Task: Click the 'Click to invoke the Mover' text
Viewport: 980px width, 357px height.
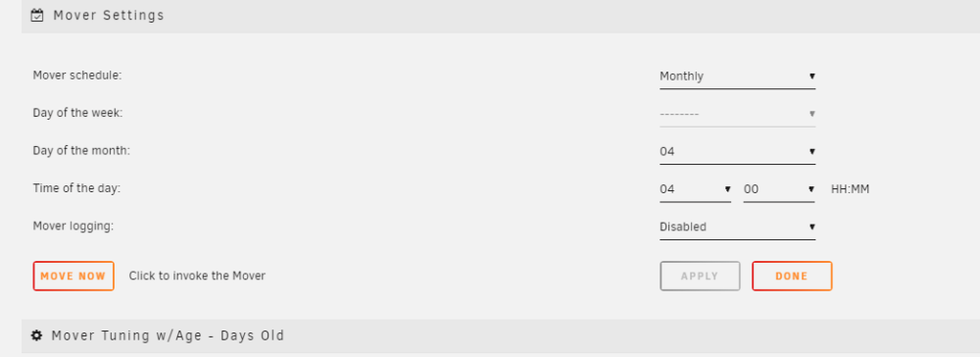Action: [198, 276]
